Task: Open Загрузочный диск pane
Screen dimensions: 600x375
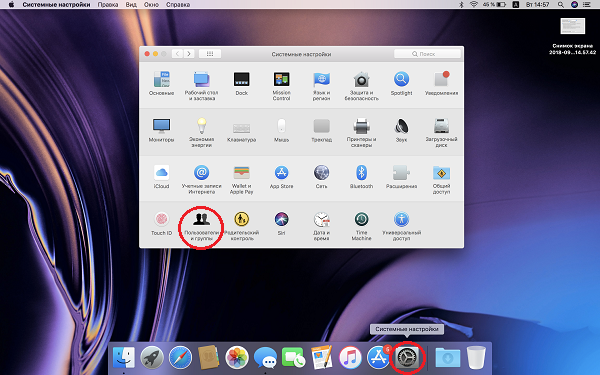Action: [441, 132]
